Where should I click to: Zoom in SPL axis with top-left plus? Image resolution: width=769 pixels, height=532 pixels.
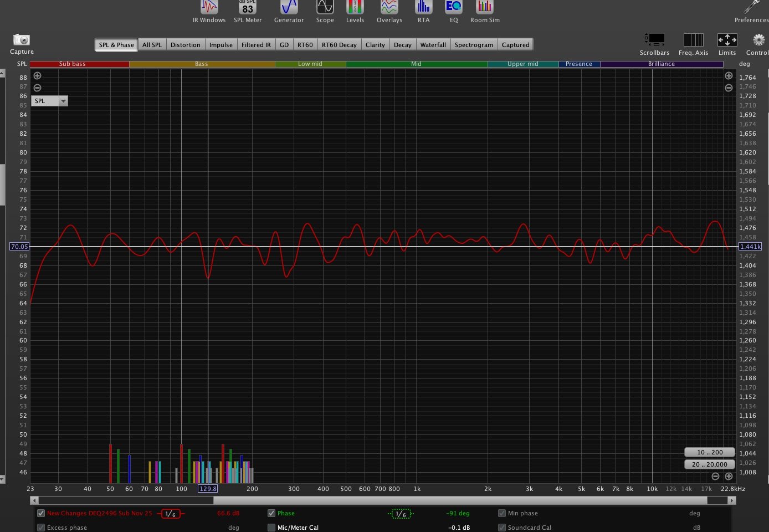(37, 76)
